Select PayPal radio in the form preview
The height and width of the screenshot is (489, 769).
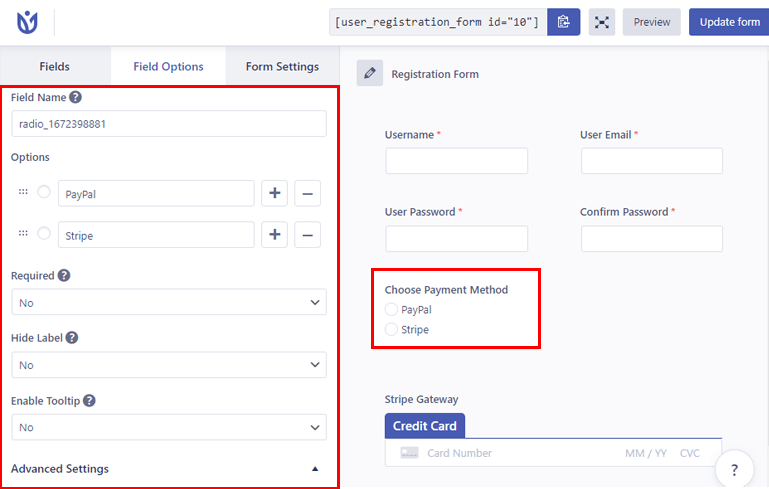click(391, 310)
